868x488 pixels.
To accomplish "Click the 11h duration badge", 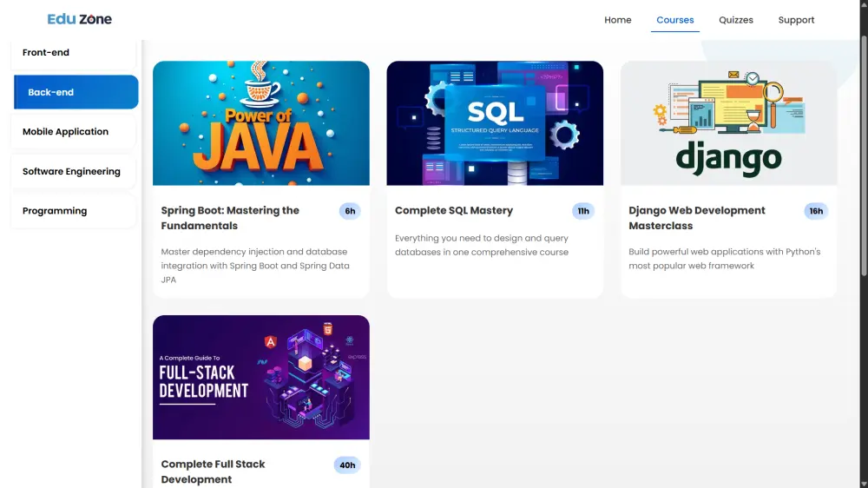I will point(583,211).
